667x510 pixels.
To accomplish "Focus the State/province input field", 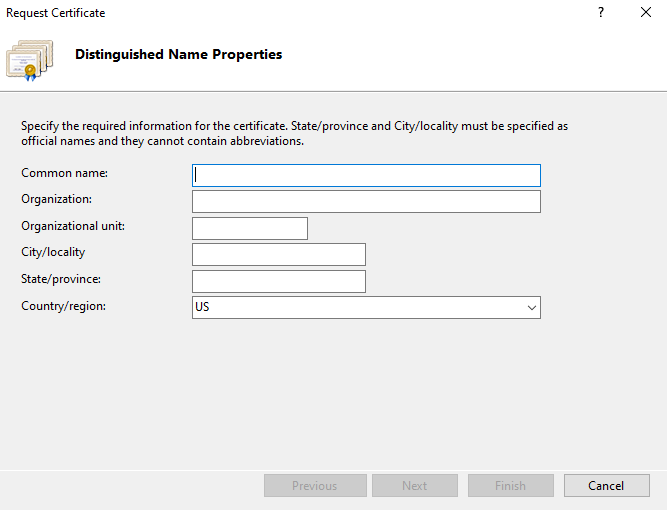I will point(278,281).
